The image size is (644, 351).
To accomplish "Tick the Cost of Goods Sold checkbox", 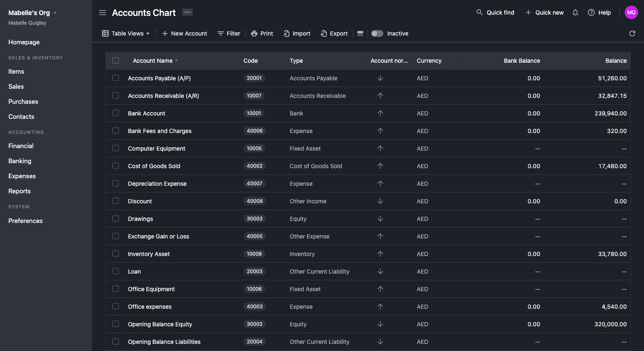I will (x=116, y=166).
